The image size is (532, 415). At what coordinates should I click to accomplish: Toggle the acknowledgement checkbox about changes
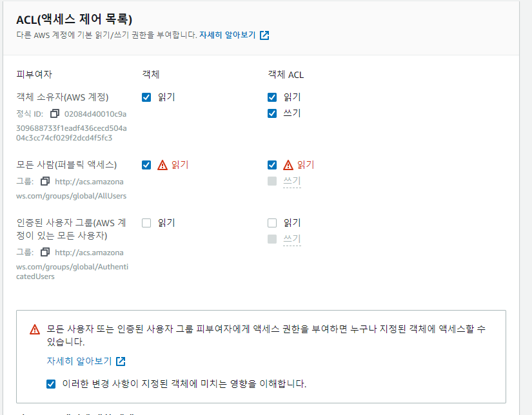point(51,384)
